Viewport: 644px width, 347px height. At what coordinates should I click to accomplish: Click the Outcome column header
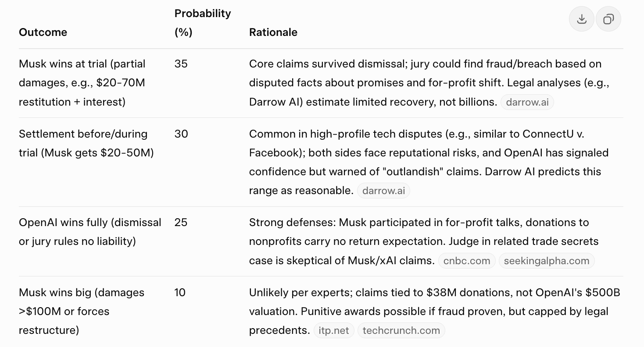43,32
